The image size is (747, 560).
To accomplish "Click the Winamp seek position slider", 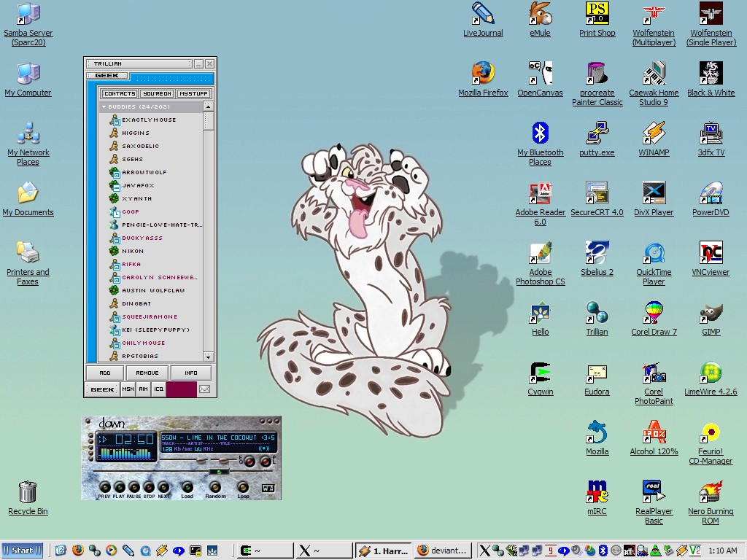I will [x=219, y=472].
